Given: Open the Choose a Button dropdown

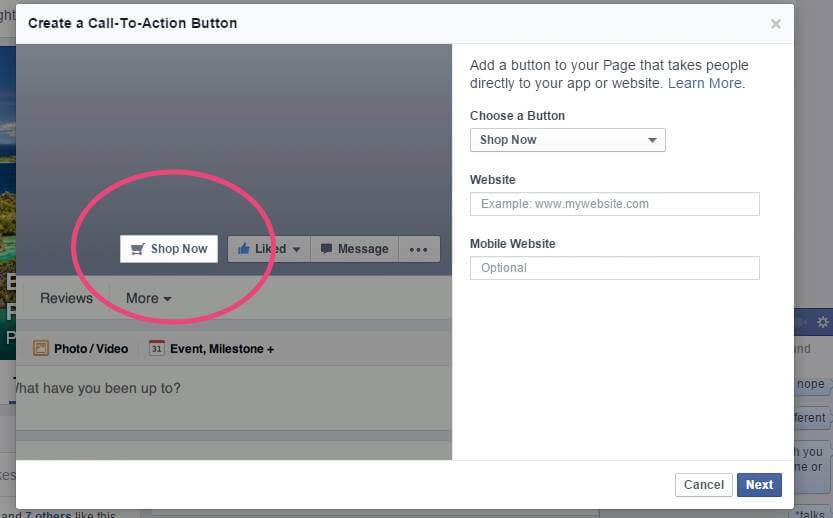Looking at the screenshot, I should pyautogui.click(x=567, y=140).
